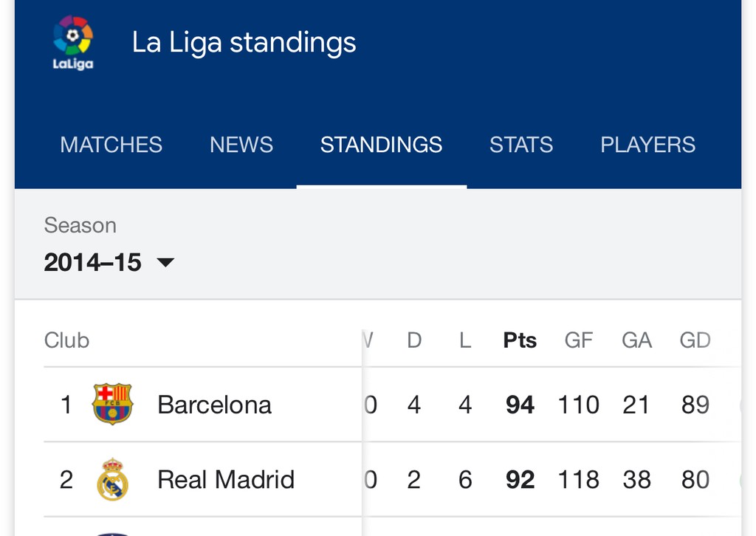Open the News tab
This screenshot has width=756, height=536.
(x=241, y=144)
